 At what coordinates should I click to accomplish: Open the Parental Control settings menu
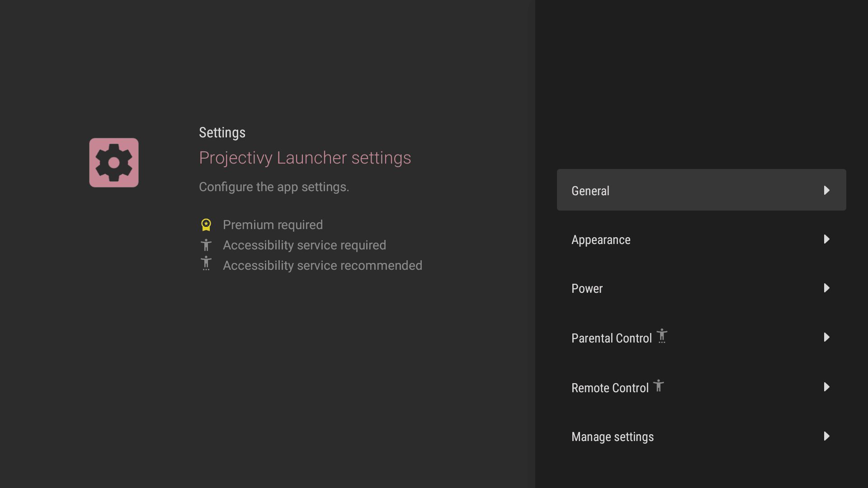[x=701, y=338]
